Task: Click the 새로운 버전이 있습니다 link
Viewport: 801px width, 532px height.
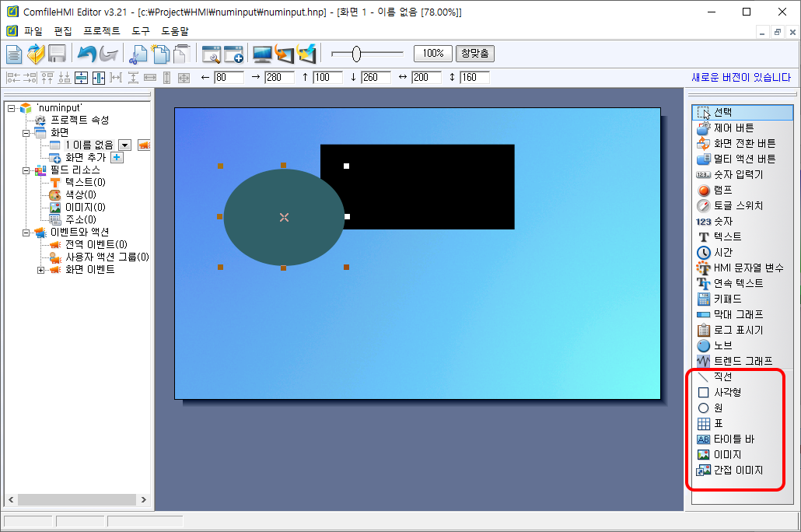Action: tap(740, 78)
